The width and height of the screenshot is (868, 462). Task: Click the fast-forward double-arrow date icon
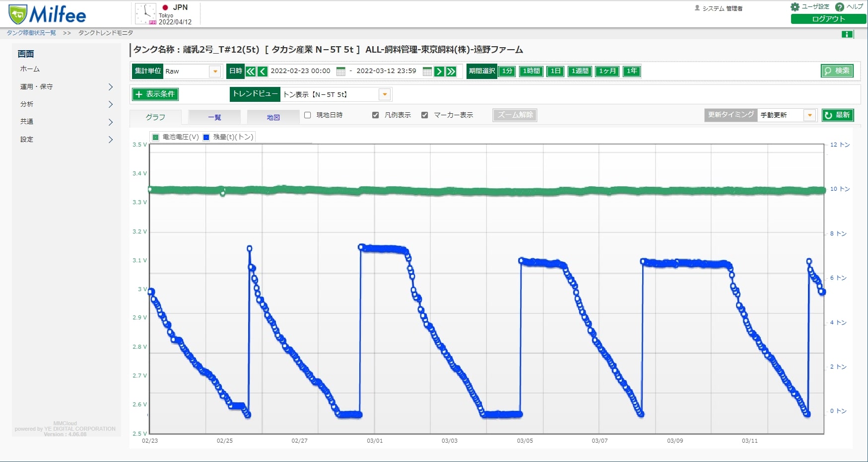pyautogui.click(x=451, y=71)
